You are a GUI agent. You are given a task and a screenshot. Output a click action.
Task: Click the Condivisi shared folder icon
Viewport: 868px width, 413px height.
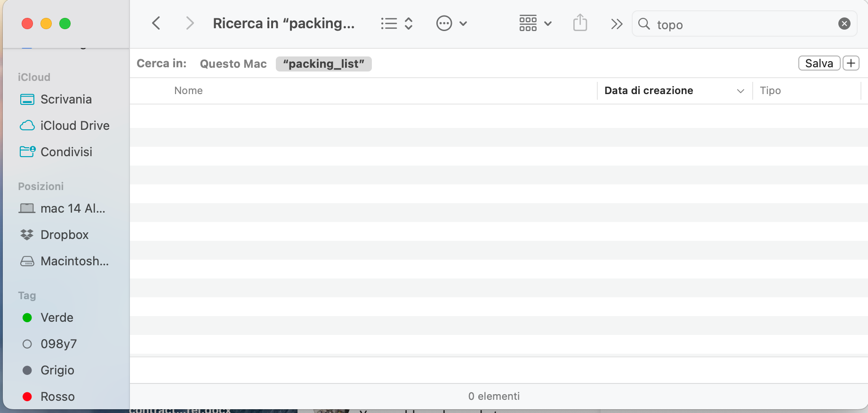pyautogui.click(x=28, y=151)
